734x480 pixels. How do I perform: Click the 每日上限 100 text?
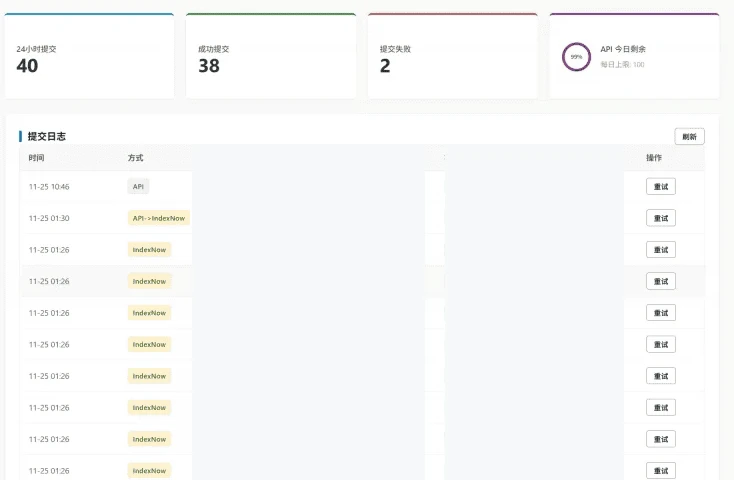pyautogui.click(x=623, y=64)
